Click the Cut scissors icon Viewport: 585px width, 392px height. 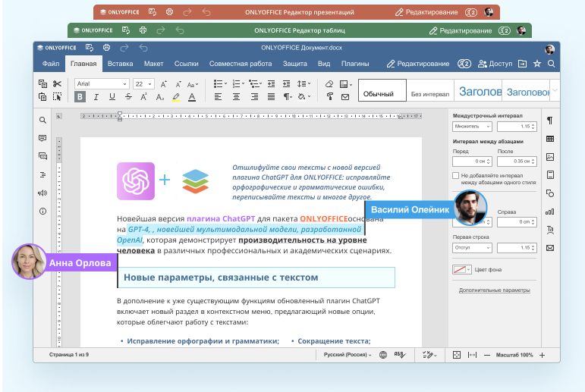(57, 84)
